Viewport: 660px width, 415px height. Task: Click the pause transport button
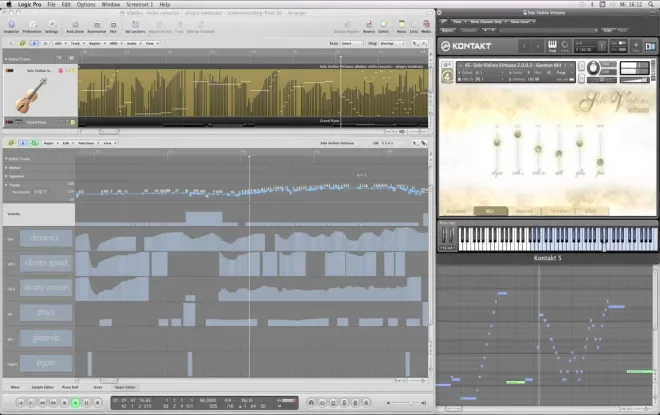click(86, 403)
